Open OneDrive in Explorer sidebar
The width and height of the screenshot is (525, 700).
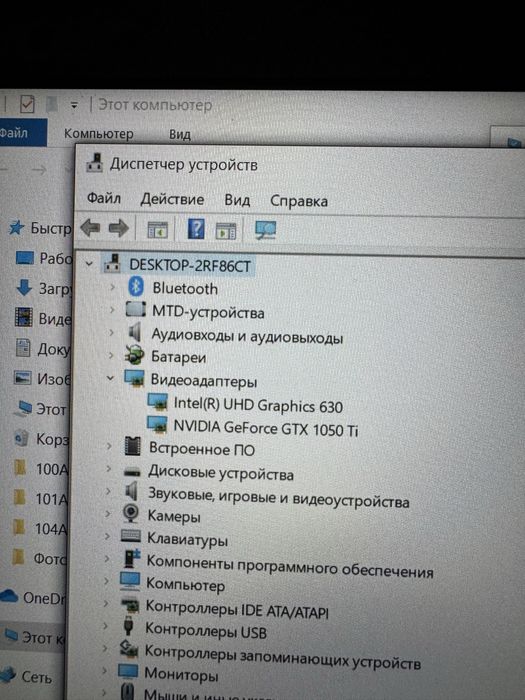(x=33, y=597)
